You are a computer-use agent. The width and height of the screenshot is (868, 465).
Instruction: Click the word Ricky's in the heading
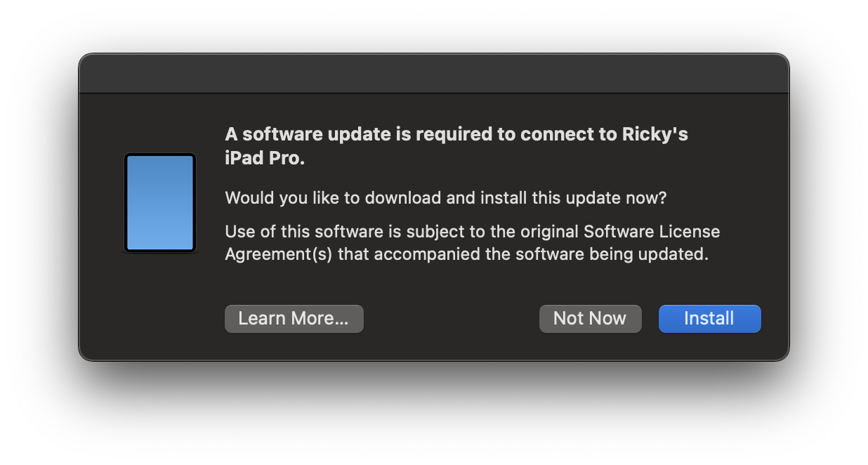655,134
